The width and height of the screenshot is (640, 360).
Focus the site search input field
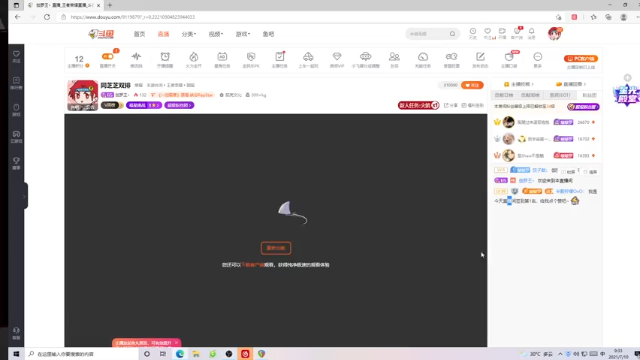(428, 34)
